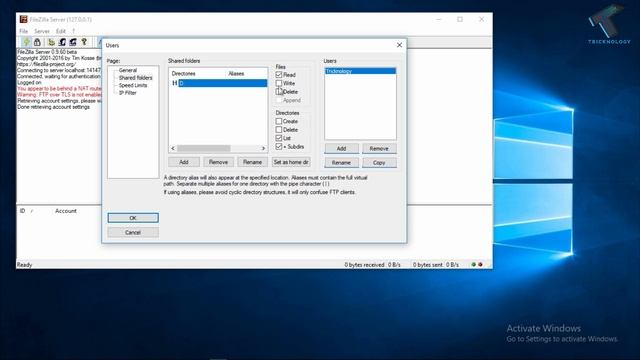Open the Edit menu
640x360 pixels.
[61, 31]
